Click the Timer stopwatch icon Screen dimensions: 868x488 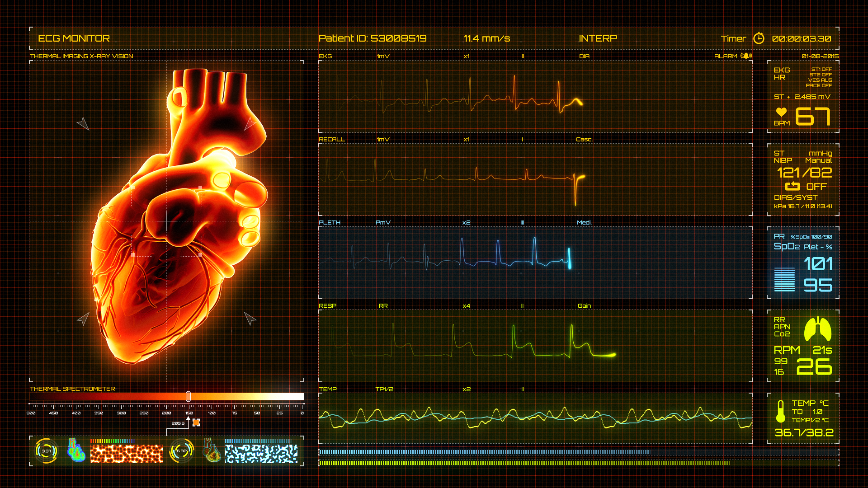(x=759, y=38)
